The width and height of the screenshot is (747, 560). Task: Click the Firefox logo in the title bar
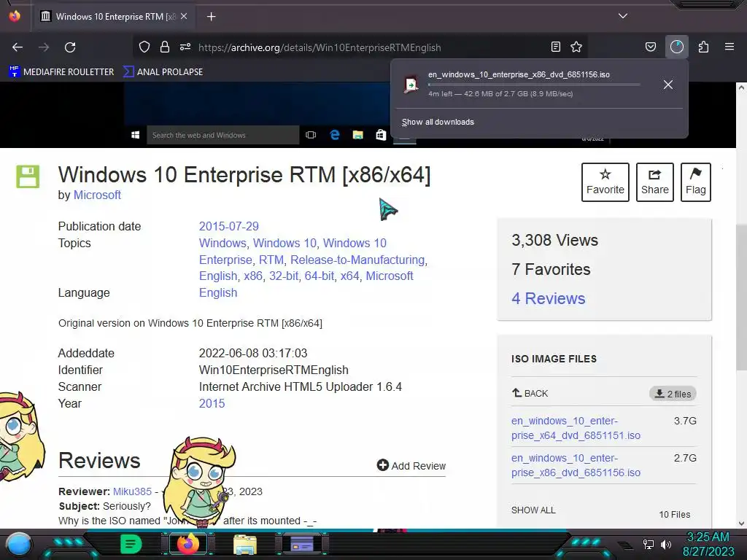click(x=15, y=16)
